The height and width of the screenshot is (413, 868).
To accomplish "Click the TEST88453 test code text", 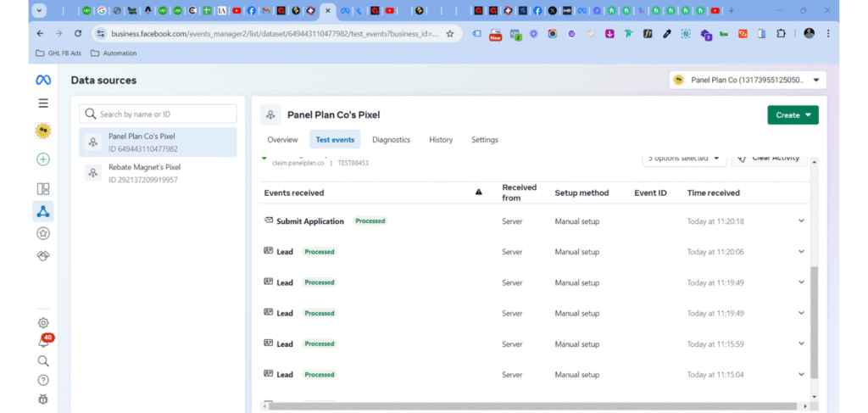I will 353,164.
